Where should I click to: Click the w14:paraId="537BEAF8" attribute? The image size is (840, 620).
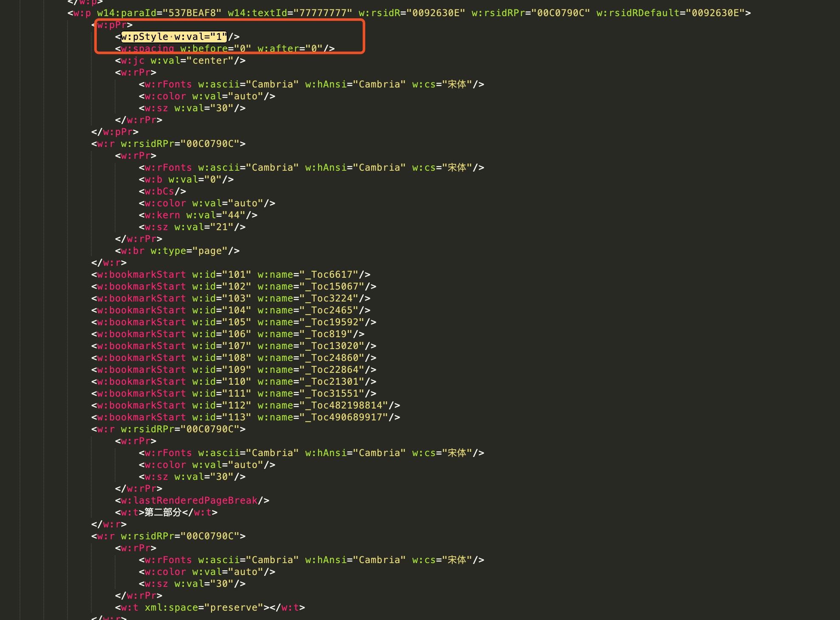point(159,13)
